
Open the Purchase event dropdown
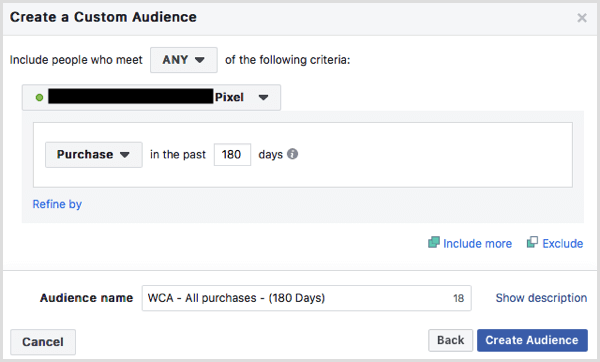pyautogui.click(x=94, y=155)
